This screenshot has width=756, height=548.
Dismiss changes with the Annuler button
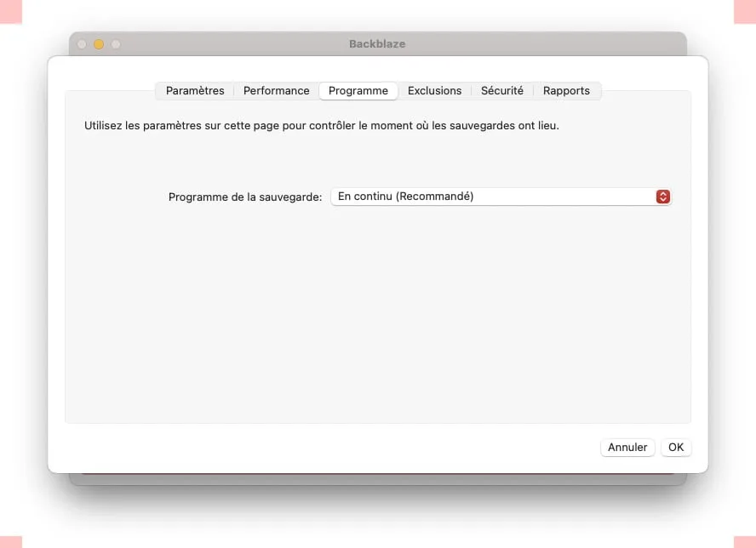627,447
